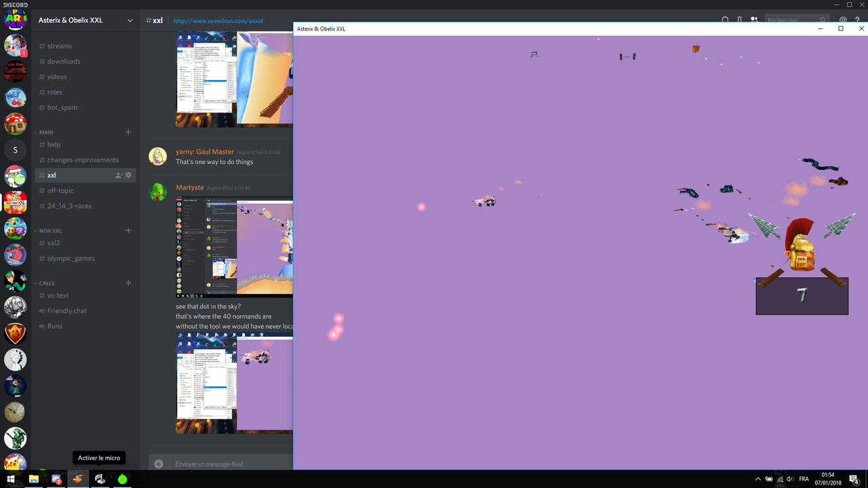
Task: Add a channel to the NON XXL category
Action: (128, 230)
